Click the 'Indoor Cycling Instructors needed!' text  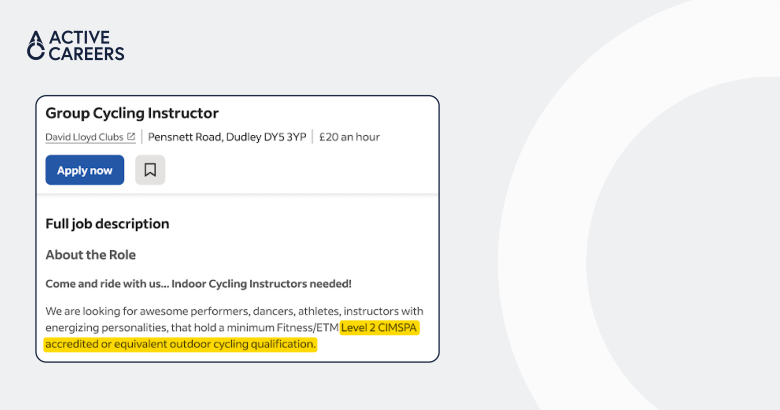click(x=261, y=284)
